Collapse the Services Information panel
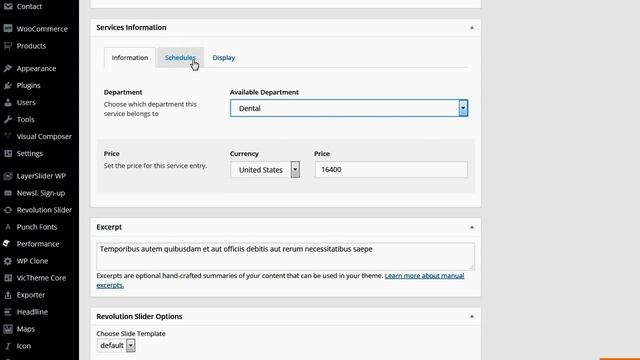 pyautogui.click(x=471, y=28)
